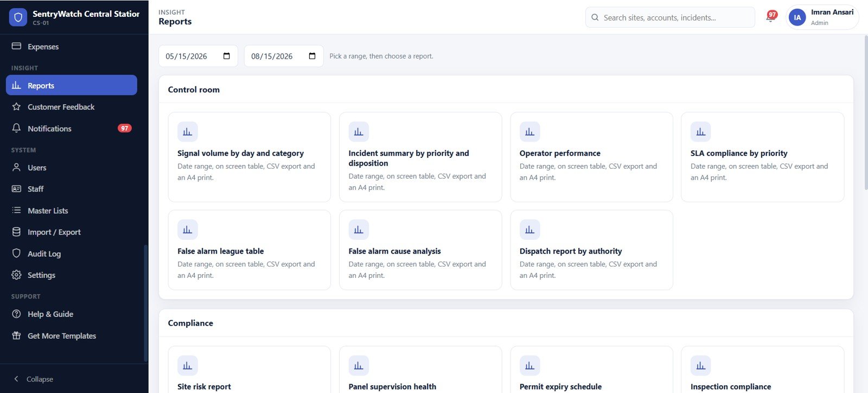Image resolution: width=868 pixels, height=393 pixels.
Task: Click the Master Lists list icon
Action: 16,210
